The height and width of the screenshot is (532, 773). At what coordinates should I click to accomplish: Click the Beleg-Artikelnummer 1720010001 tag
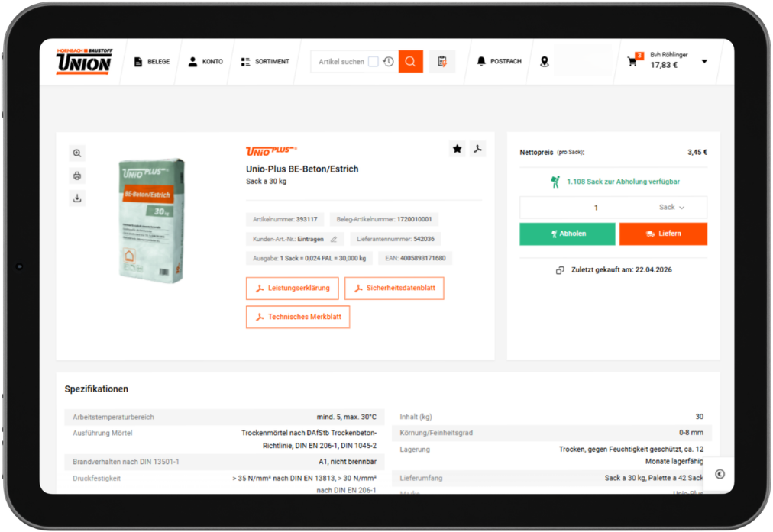coord(384,219)
